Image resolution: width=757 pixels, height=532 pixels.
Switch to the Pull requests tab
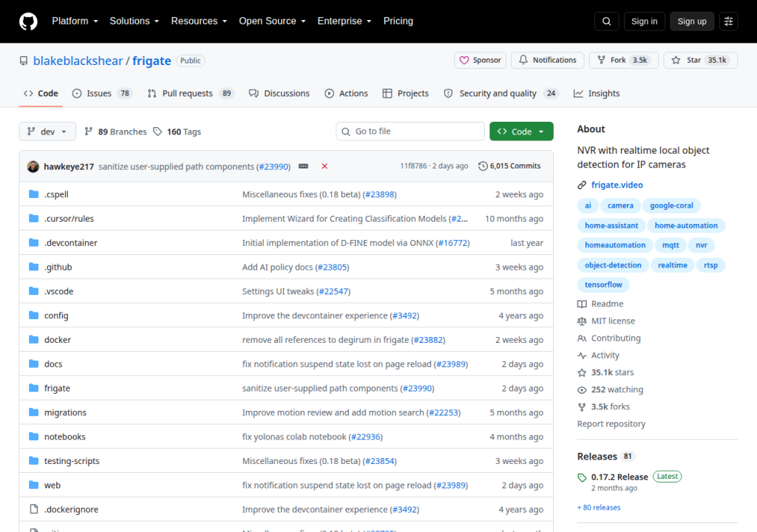click(191, 93)
